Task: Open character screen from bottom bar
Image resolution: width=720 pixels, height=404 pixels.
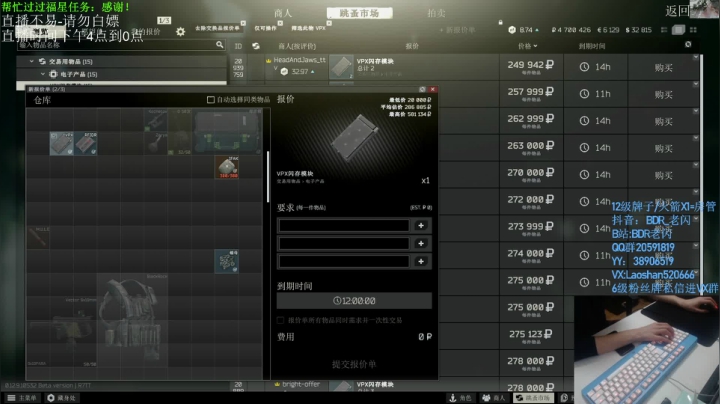Action: coord(461,398)
